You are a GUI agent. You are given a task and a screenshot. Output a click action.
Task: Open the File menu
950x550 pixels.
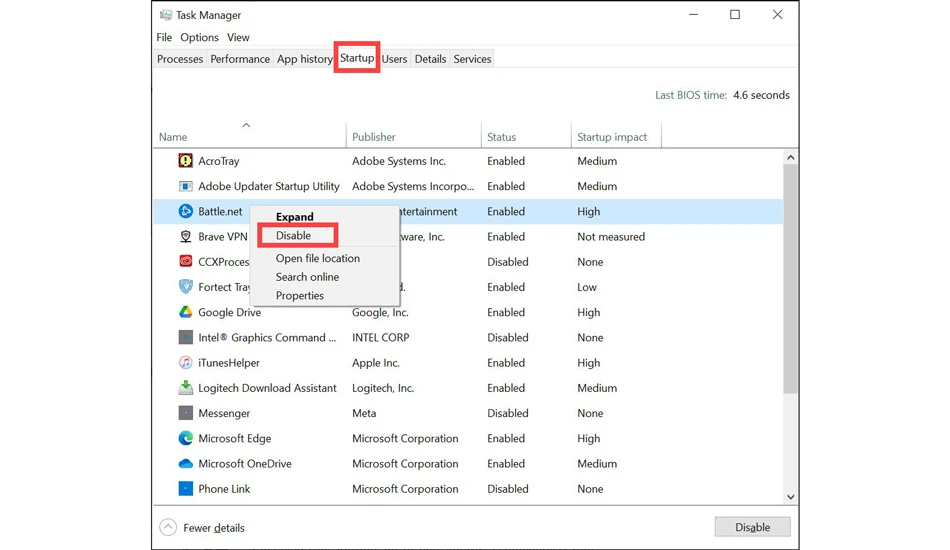tap(164, 37)
